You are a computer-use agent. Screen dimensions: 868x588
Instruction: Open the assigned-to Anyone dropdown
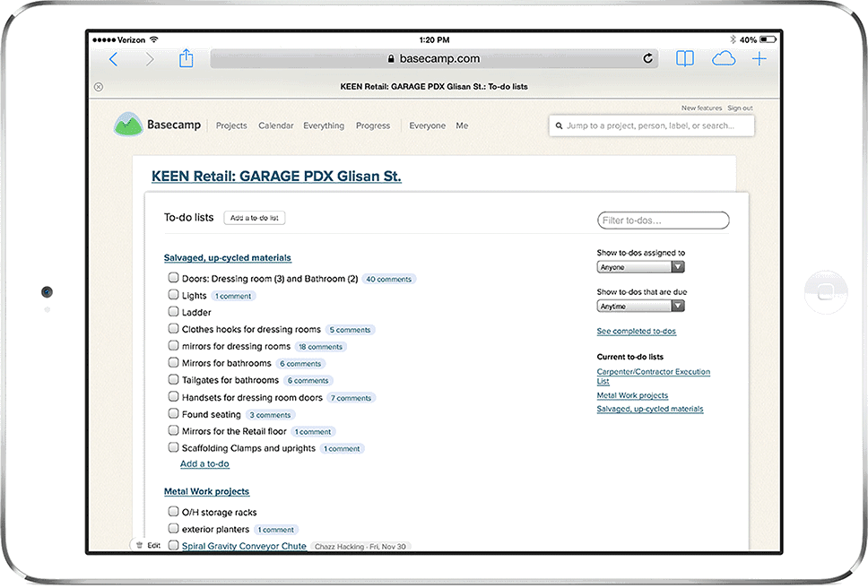(x=640, y=267)
